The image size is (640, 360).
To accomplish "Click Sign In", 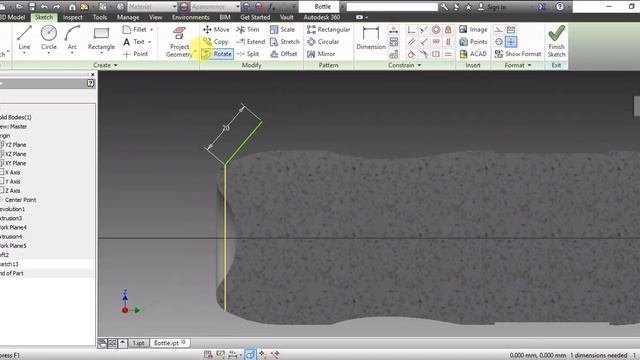I will tap(492, 7).
